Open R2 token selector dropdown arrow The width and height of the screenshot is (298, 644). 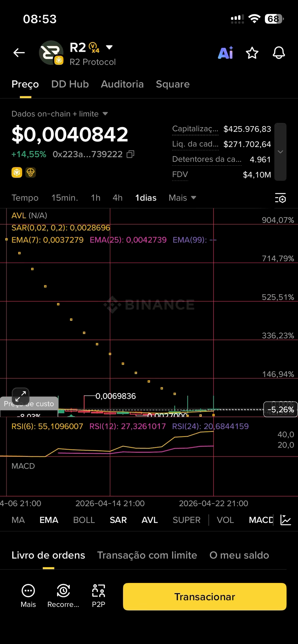point(109,47)
